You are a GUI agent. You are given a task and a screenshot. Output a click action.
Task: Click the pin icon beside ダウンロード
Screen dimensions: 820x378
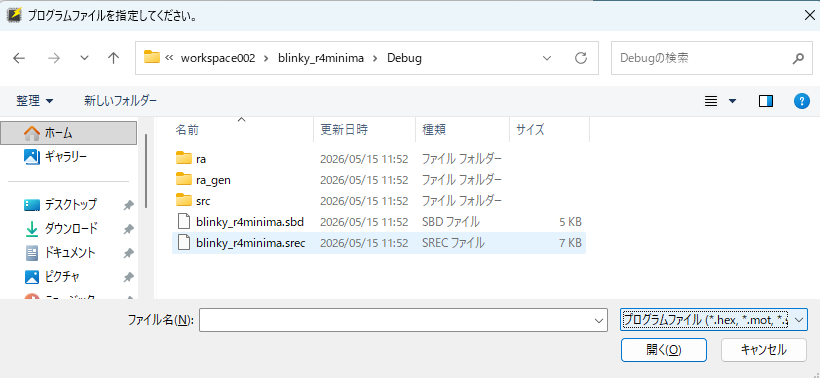coord(128,230)
